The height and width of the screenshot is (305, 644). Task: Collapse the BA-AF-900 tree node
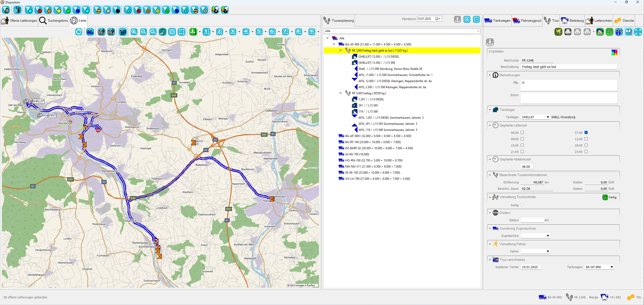point(334,44)
